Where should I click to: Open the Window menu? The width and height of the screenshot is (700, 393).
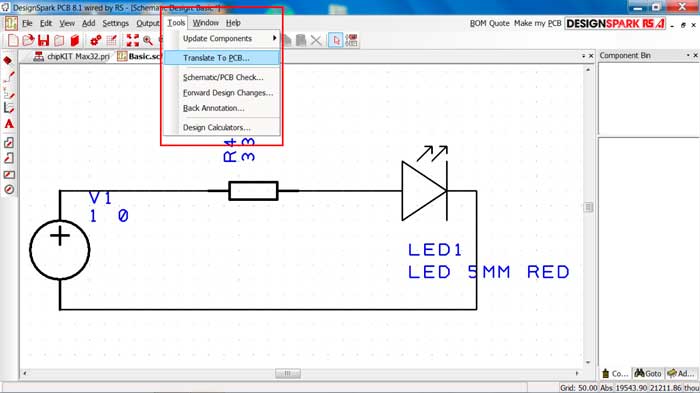click(205, 23)
